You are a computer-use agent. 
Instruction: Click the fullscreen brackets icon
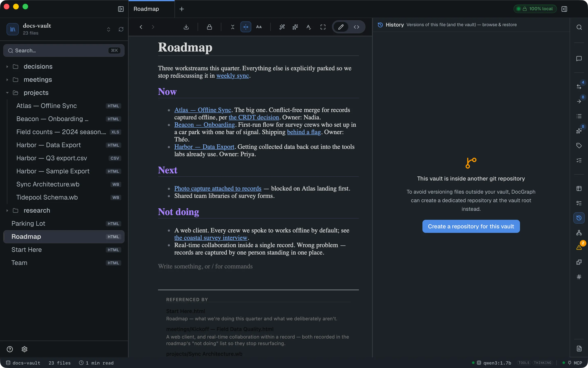point(323,27)
